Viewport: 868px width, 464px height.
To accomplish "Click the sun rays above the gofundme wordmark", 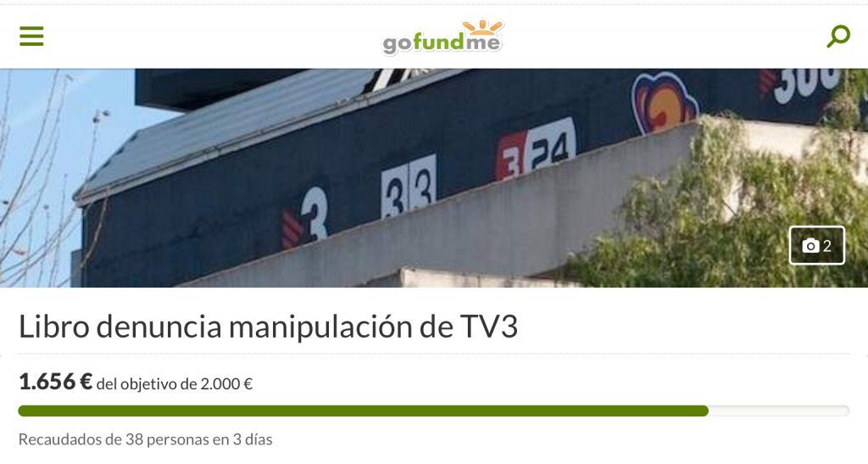I will [482, 27].
